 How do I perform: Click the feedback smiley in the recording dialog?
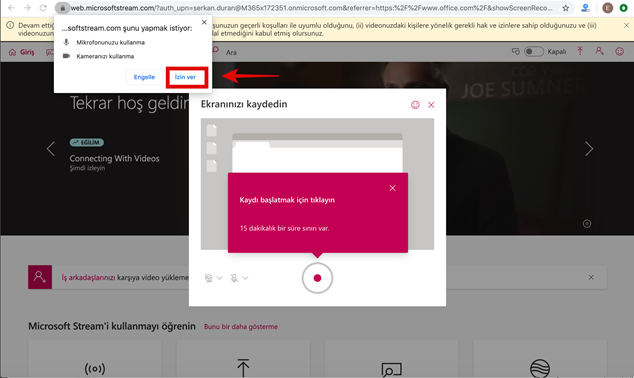pos(415,105)
